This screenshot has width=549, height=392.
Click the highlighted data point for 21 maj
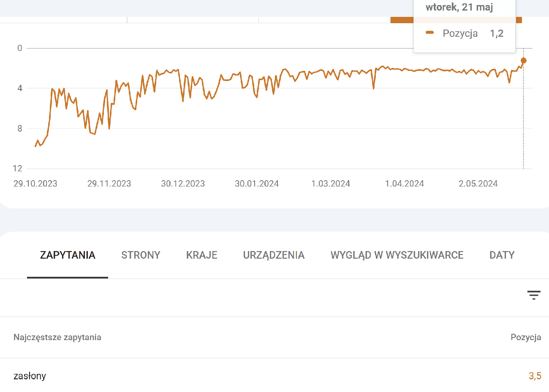click(x=524, y=61)
